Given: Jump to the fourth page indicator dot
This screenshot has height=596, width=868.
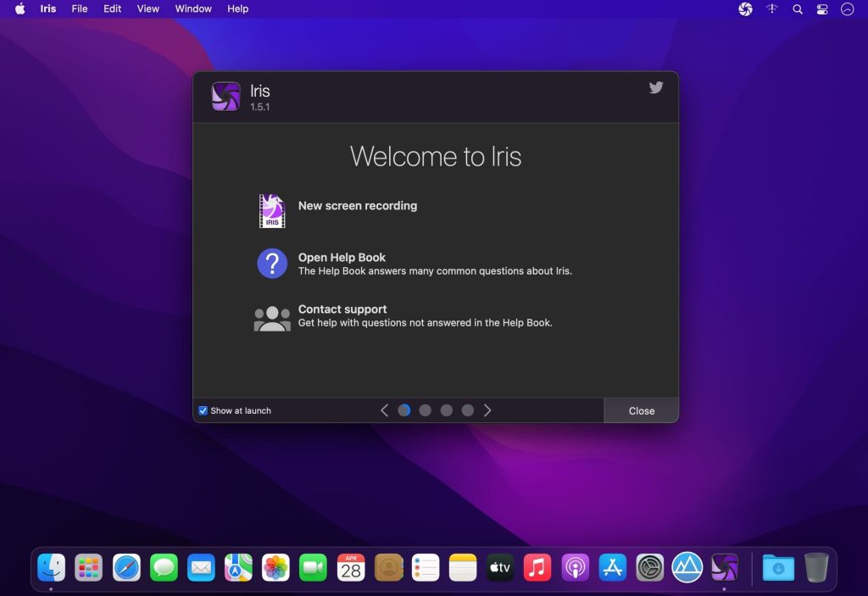Looking at the screenshot, I should pos(468,410).
